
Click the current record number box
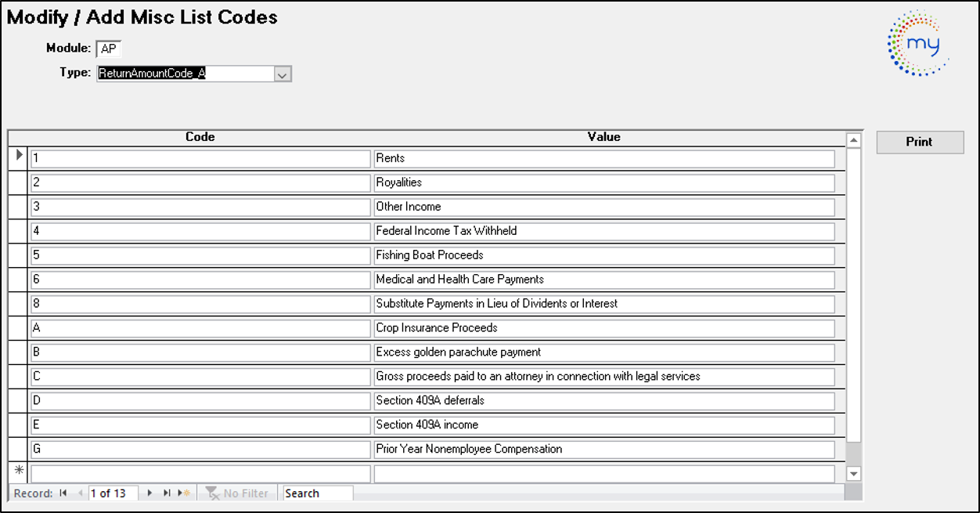(113, 493)
